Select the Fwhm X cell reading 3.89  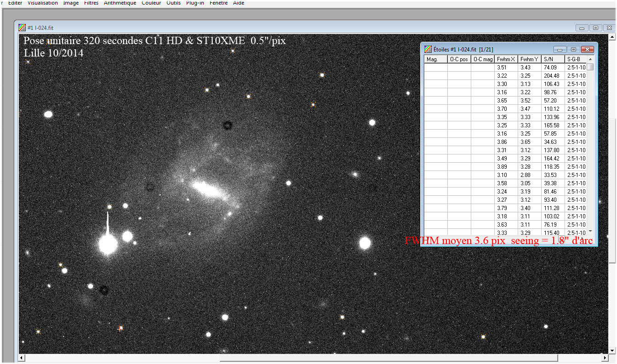[507, 167]
